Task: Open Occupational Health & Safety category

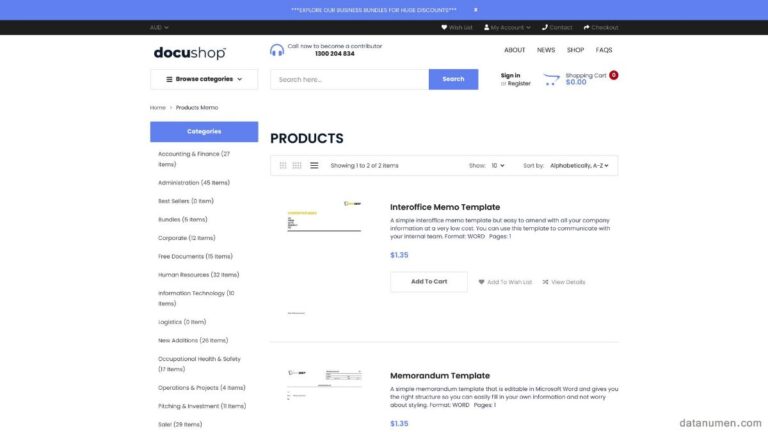Action: coord(199,364)
